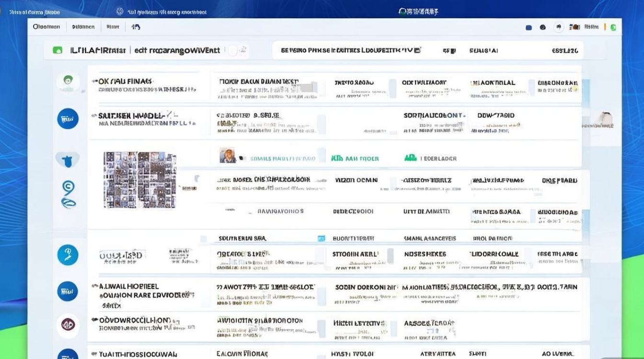Click the green square icon in header bar

[57, 50]
